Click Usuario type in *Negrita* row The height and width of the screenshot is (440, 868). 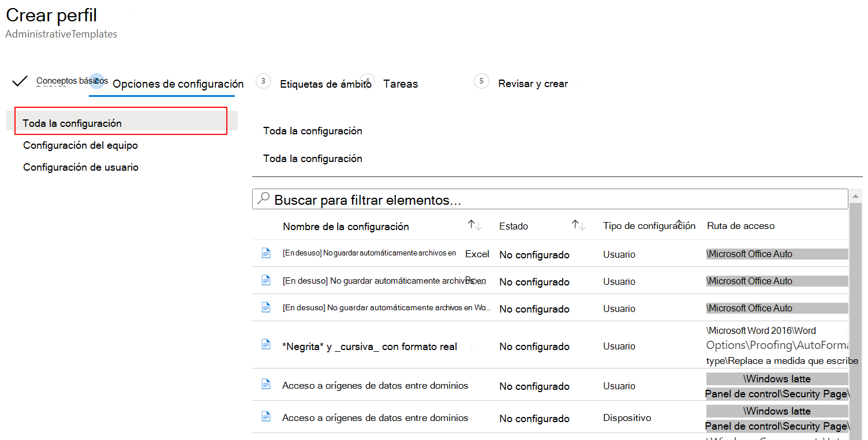click(619, 346)
